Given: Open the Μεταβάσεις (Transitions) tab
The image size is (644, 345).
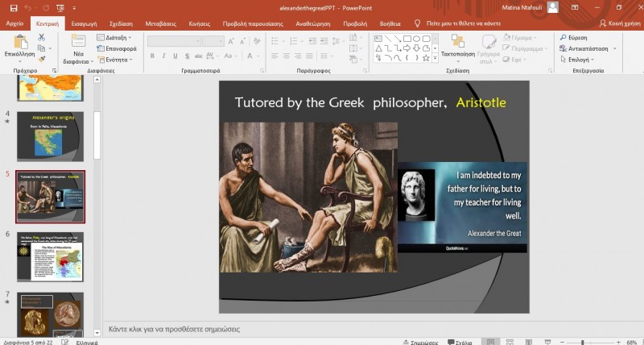Looking at the screenshot, I should pyautogui.click(x=161, y=24).
